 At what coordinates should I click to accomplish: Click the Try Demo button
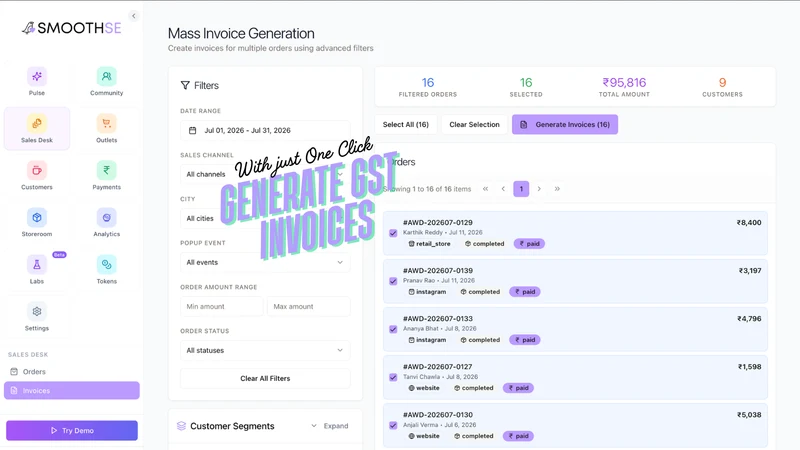(x=72, y=431)
